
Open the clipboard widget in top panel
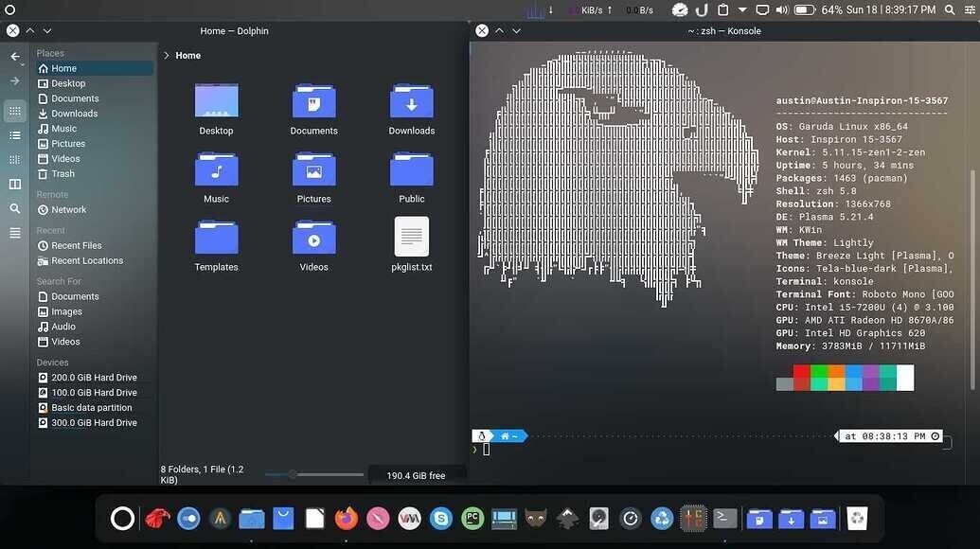(722, 10)
